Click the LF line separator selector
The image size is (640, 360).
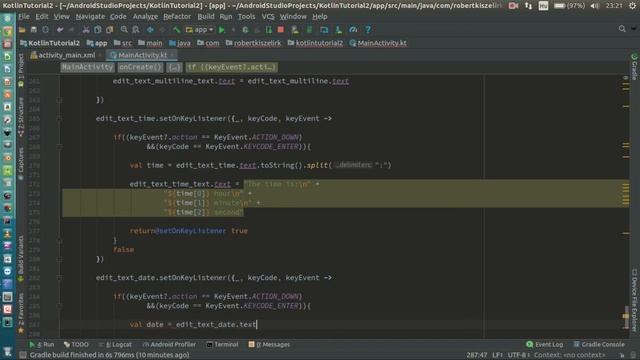coord(497,355)
